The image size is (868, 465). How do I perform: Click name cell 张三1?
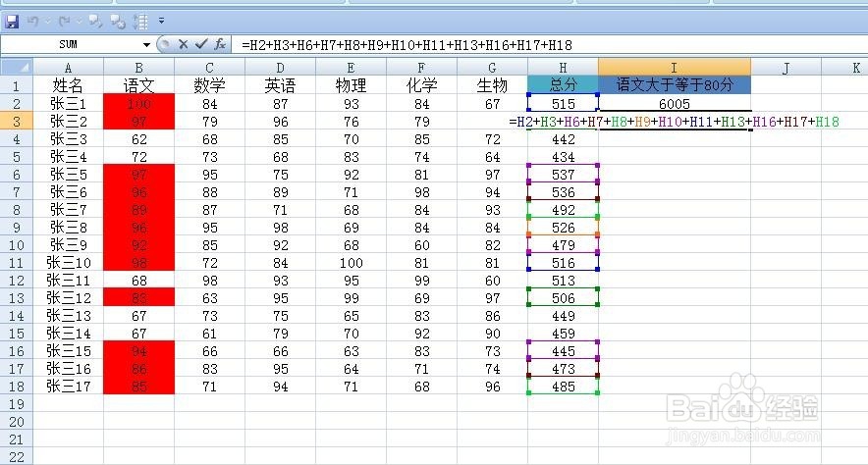(68, 103)
